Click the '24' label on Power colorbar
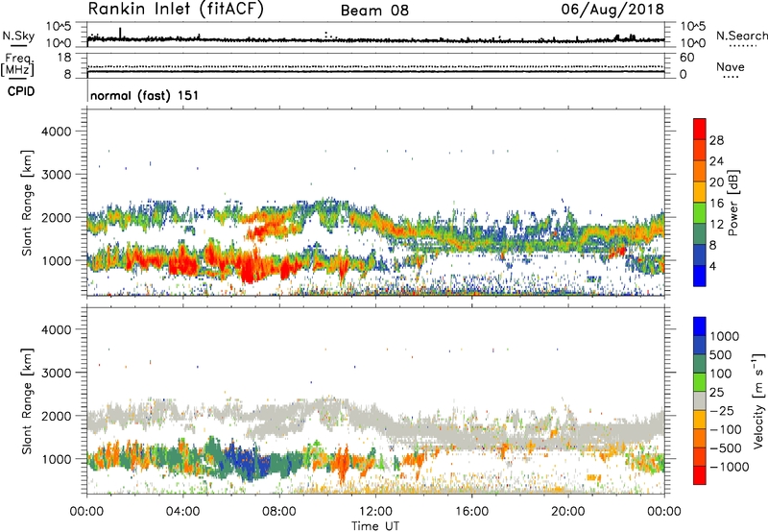This screenshot has width=768, height=532. pyautogui.click(x=716, y=161)
